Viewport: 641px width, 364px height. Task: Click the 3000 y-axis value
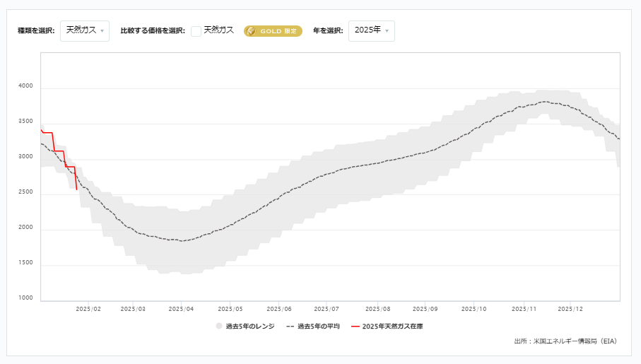click(25, 157)
